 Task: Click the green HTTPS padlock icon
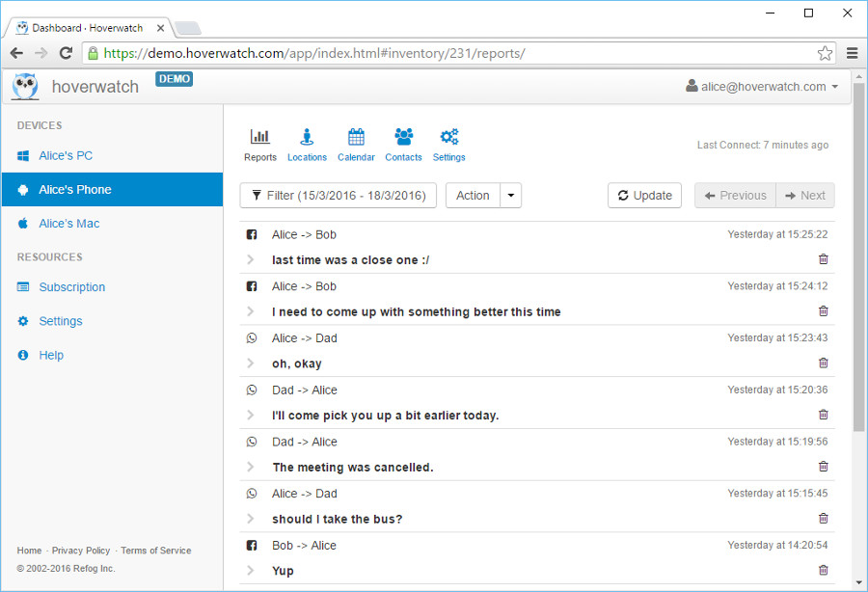[93, 53]
